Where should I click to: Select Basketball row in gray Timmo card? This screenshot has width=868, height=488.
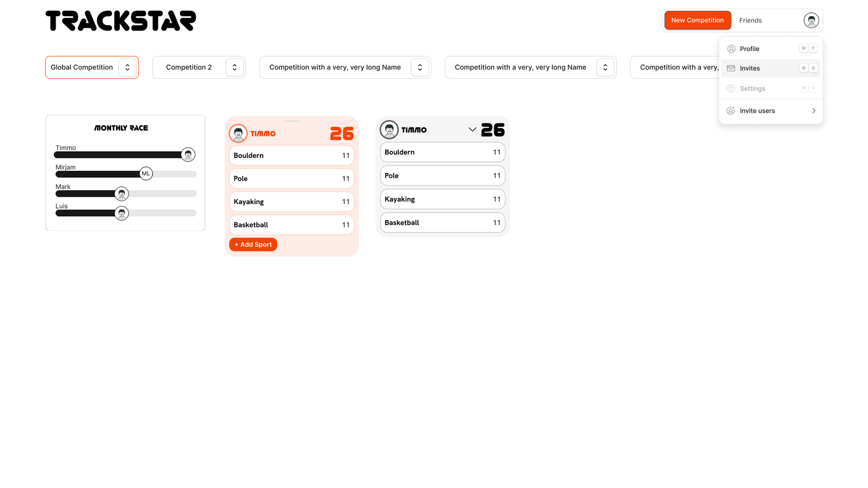click(443, 222)
